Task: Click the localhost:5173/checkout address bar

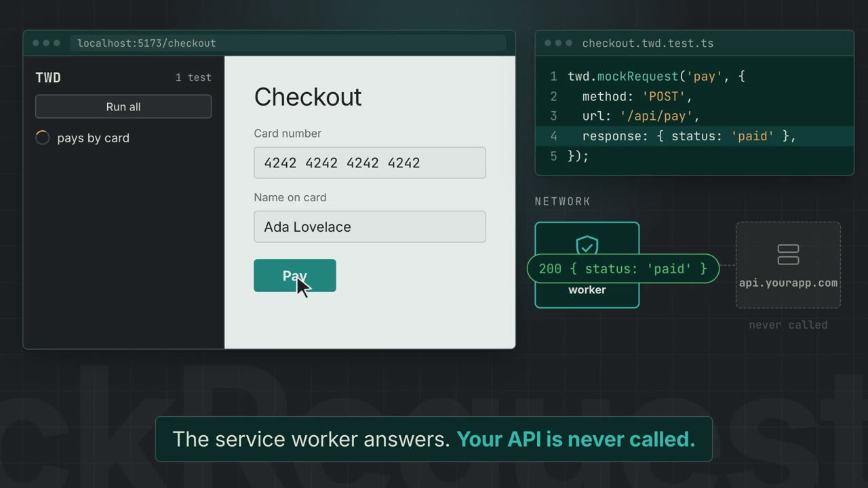Action: [288, 43]
